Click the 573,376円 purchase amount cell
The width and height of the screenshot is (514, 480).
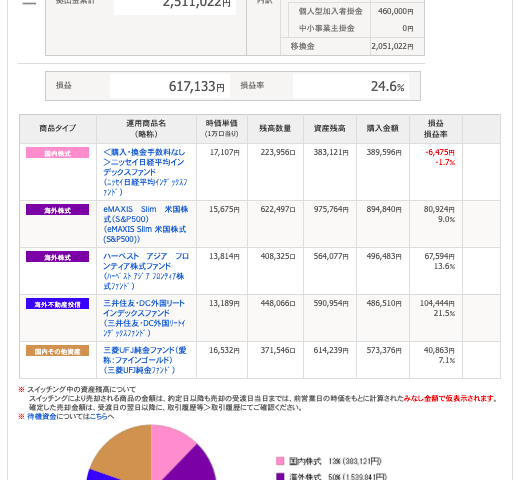384,350
